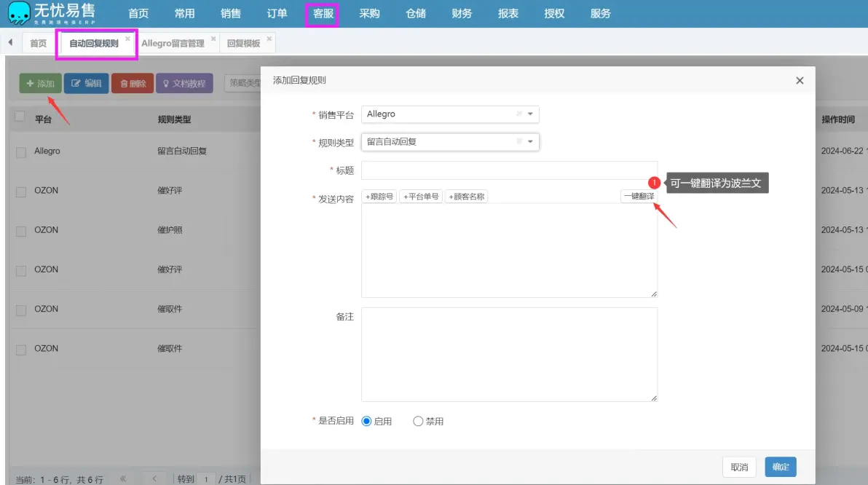Open the 策略类型 filter dropdown
868x485 pixels.
coord(242,83)
